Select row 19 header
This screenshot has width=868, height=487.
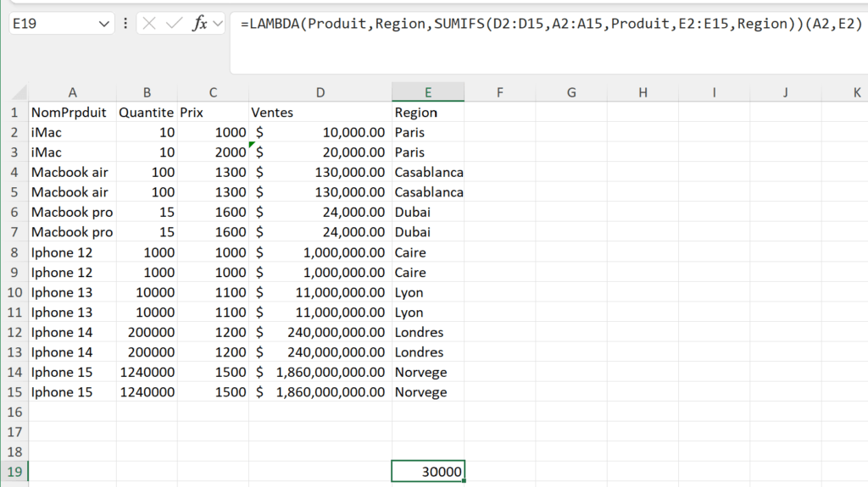[14, 472]
